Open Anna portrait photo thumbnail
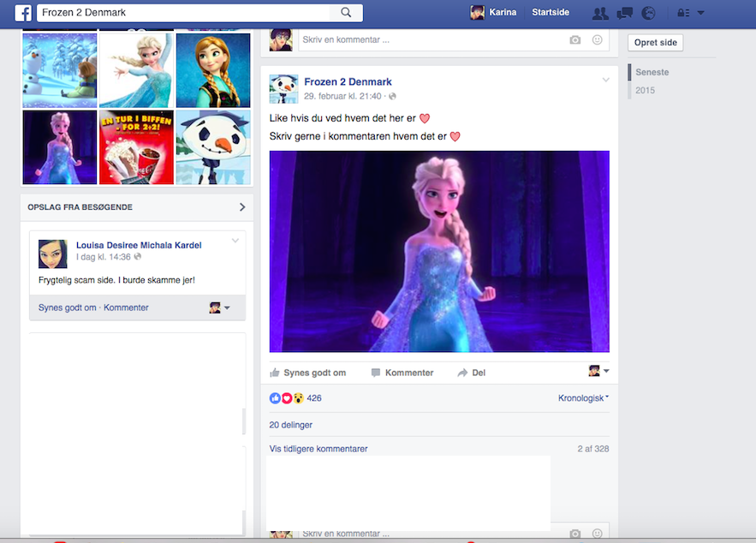This screenshot has height=543, width=756. 213,70
